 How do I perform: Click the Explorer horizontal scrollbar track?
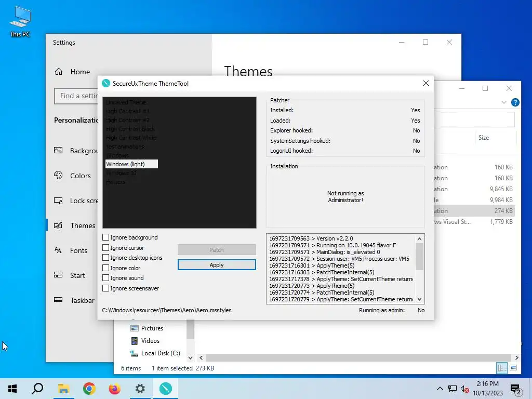pos(358,357)
